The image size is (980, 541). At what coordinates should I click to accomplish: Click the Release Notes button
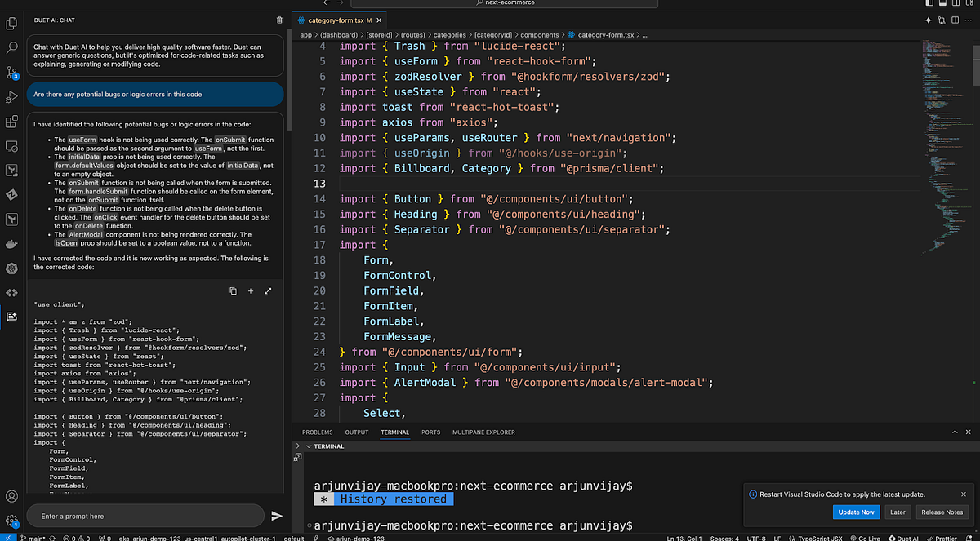coord(942,512)
